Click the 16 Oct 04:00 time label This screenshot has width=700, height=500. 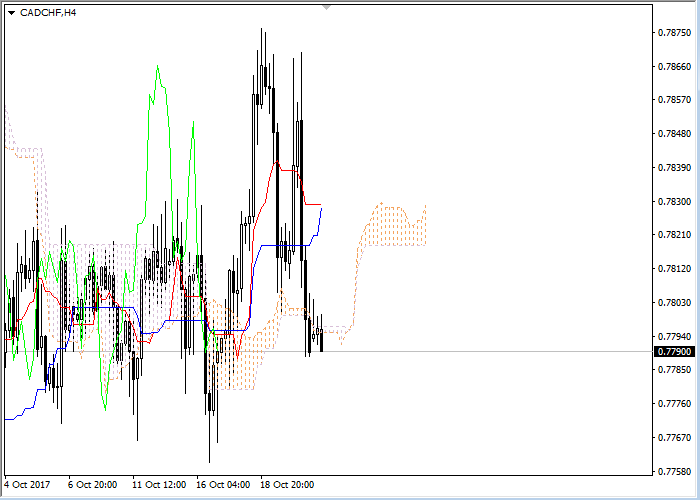pos(223,485)
